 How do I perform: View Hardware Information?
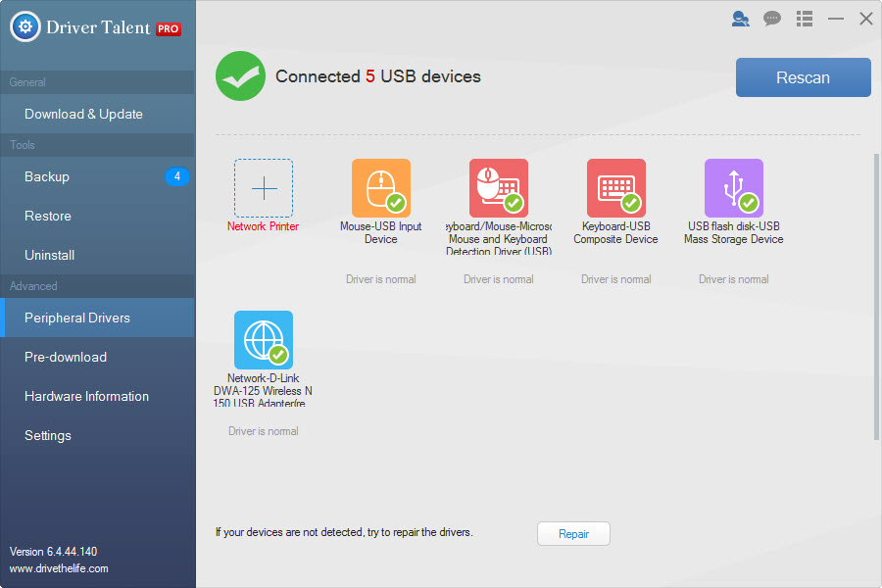point(98,396)
